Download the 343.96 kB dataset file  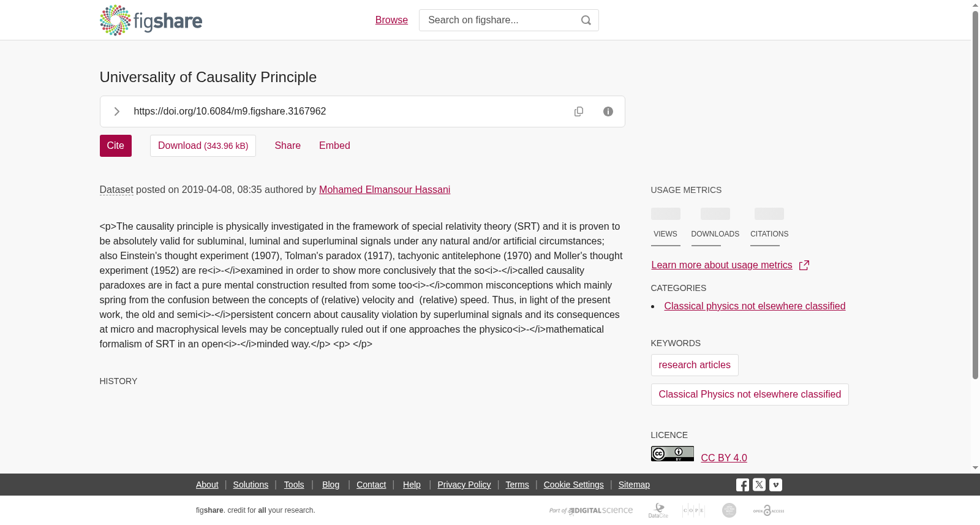pyautogui.click(x=203, y=146)
